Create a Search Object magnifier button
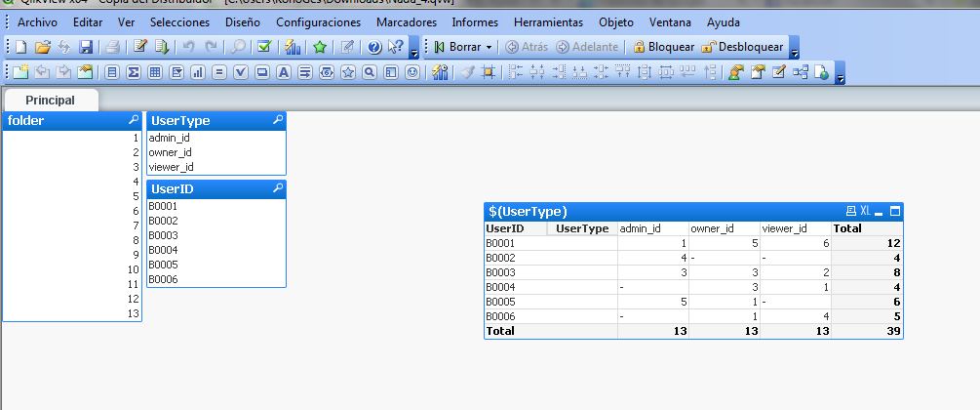This screenshot has width=980, height=410. (370, 72)
